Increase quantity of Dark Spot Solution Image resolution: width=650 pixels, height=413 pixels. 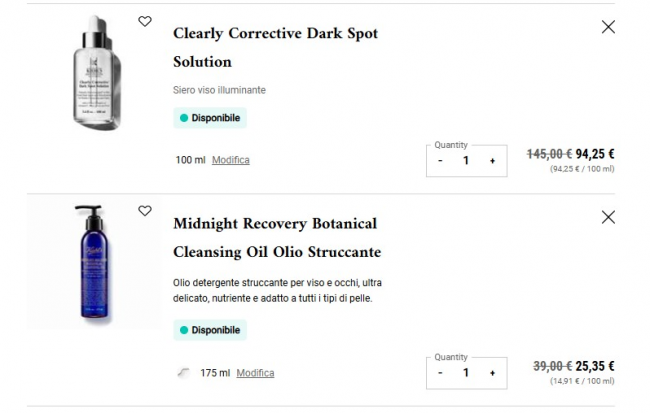[492, 161]
